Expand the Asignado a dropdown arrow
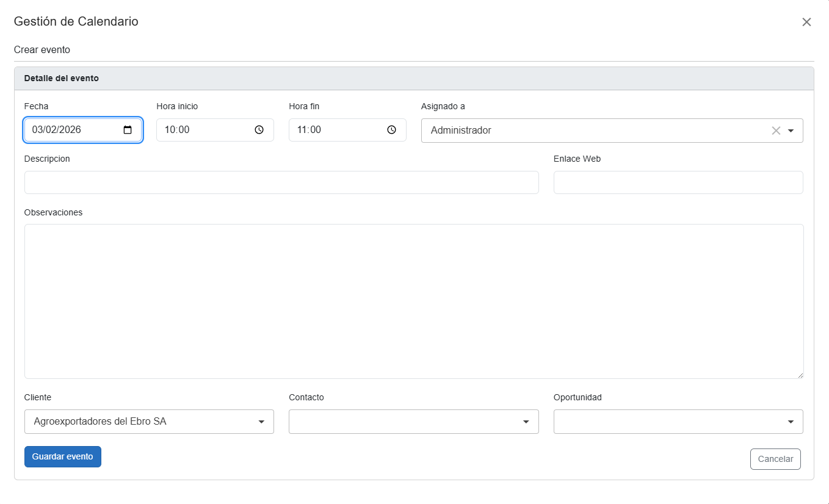Image resolution: width=829 pixels, height=504 pixels. click(791, 131)
